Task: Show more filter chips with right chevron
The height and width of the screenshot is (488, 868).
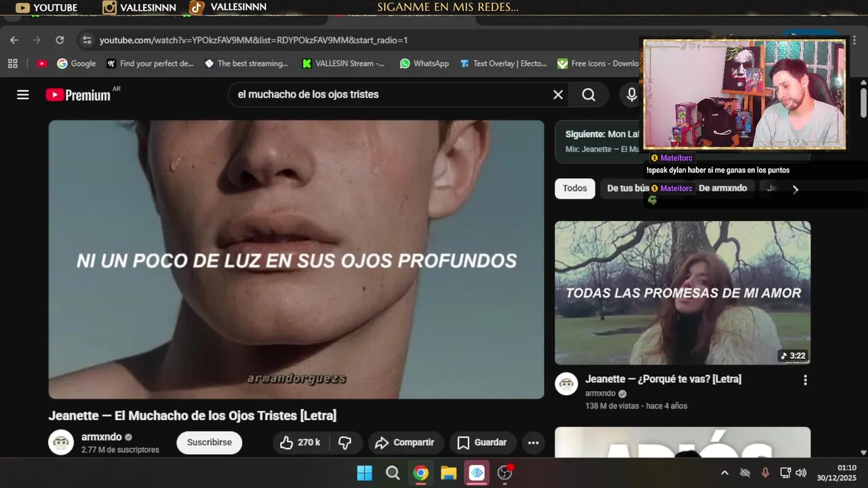Action: [795, 189]
